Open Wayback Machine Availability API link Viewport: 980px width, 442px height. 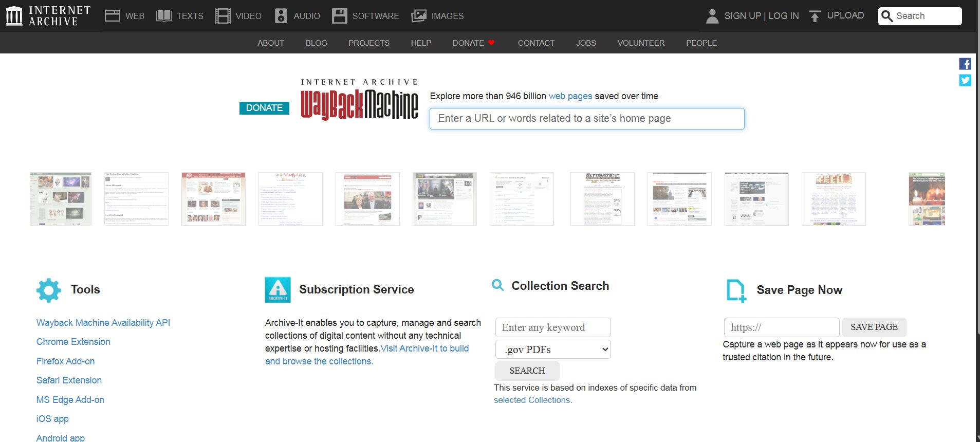pyautogui.click(x=103, y=323)
